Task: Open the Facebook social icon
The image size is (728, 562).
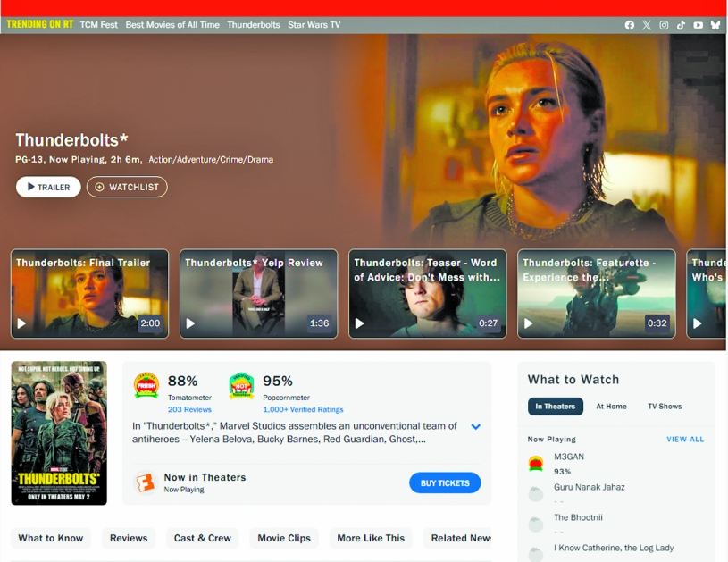Action: 629,25
